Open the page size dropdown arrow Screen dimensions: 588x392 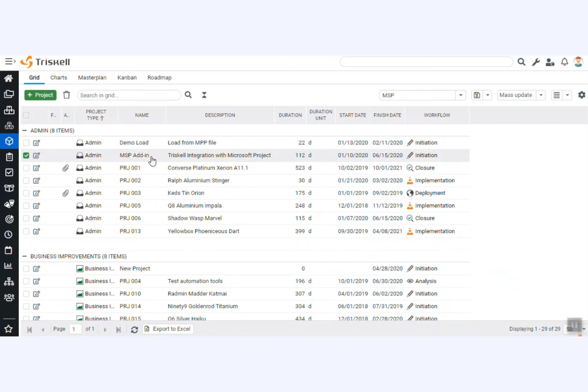tap(584, 329)
